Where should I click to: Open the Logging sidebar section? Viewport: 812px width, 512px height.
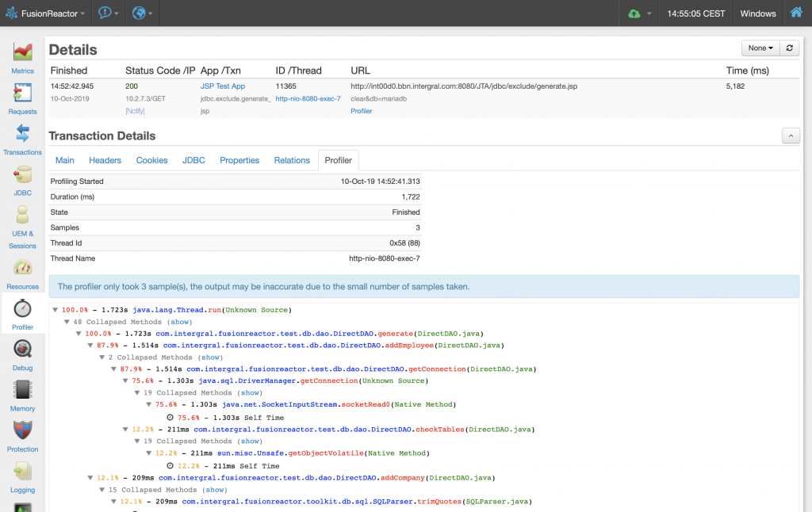(22, 478)
